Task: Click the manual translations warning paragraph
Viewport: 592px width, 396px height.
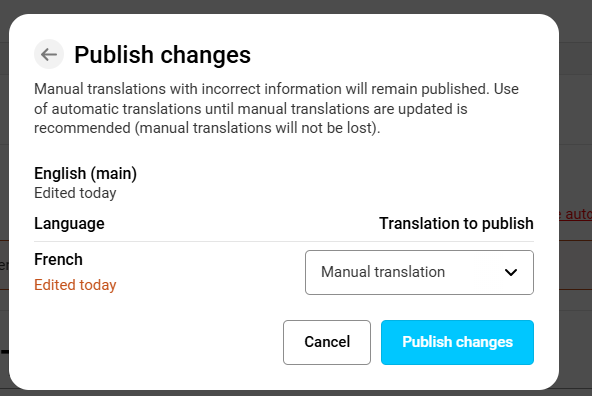Action: [276, 109]
